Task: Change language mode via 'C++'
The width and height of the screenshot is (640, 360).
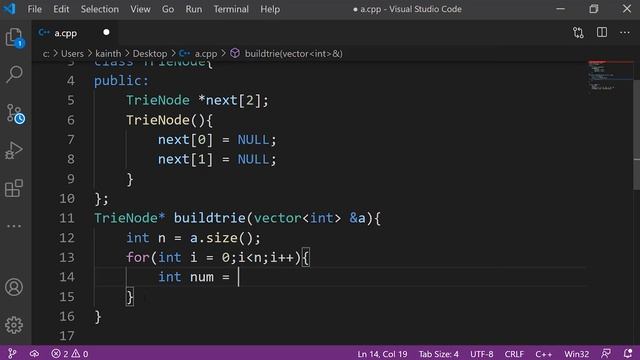Action: click(544, 354)
